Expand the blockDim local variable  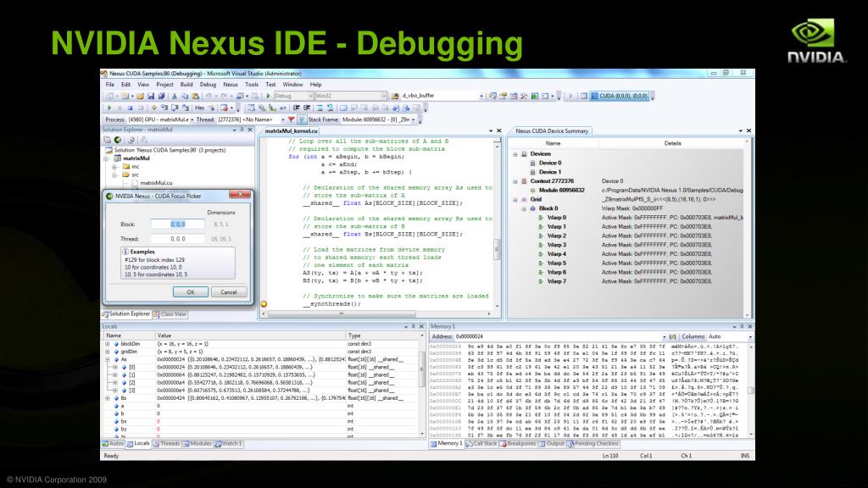[x=108, y=344]
